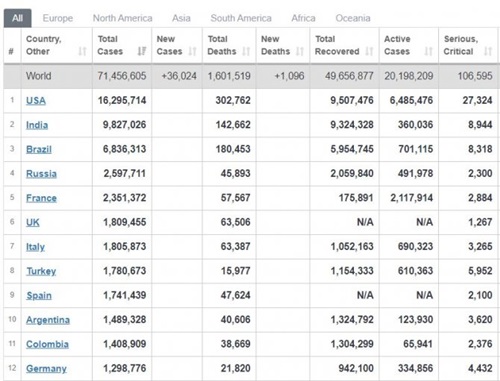
Task: Show the Africa tab
Action: pyautogui.click(x=303, y=18)
